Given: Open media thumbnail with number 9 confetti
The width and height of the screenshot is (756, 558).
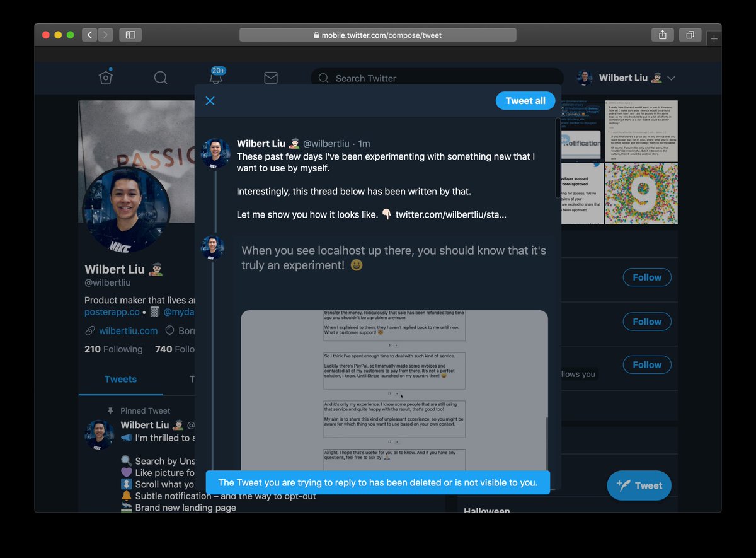Looking at the screenshot, I should pyautogui.click(x=641, y=194).
